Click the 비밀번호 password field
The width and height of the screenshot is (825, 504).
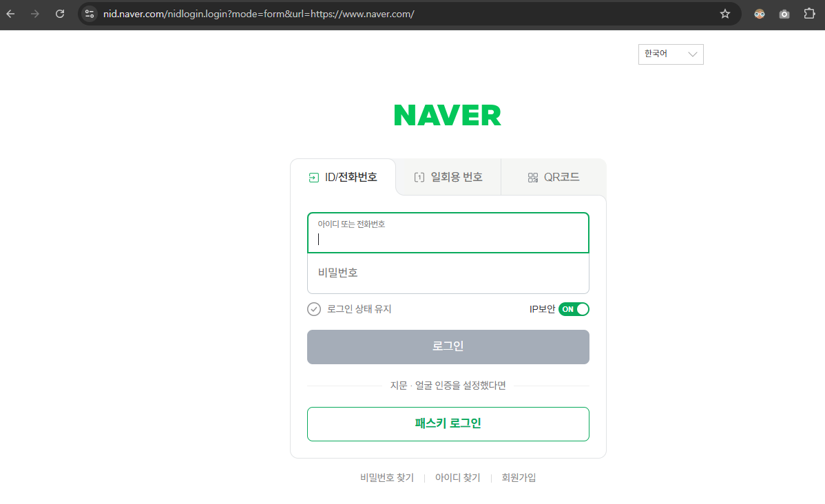point(448,273)
